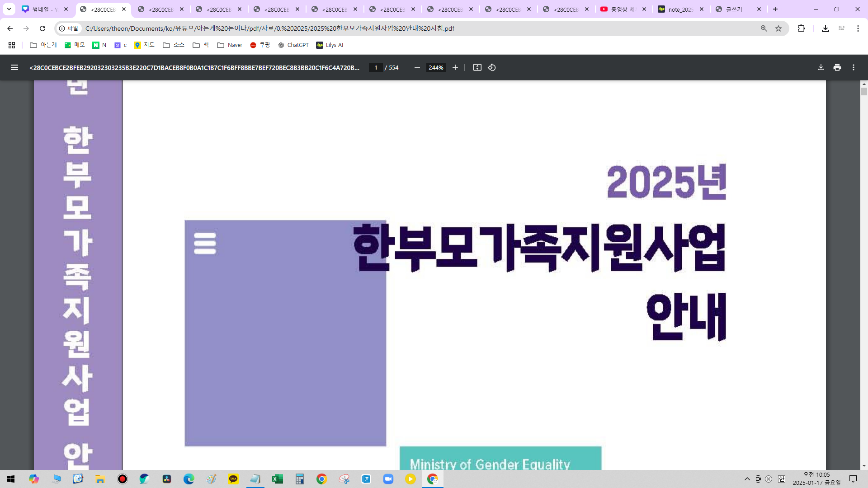Print the PDF document
The height and width of the screenshot is (488, 868).
[837, 67]
